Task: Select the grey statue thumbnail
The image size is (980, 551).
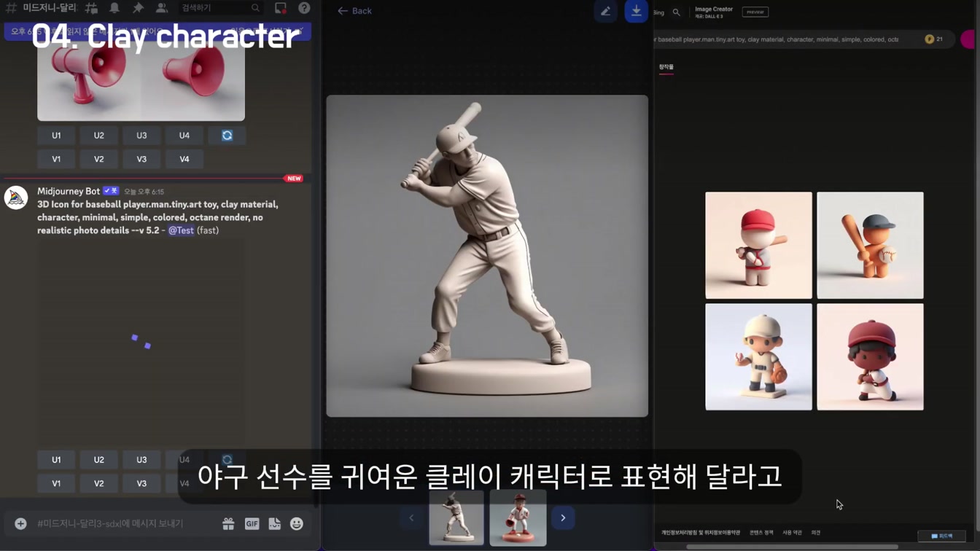Action: pyautogui.click(x=456, y=517)
